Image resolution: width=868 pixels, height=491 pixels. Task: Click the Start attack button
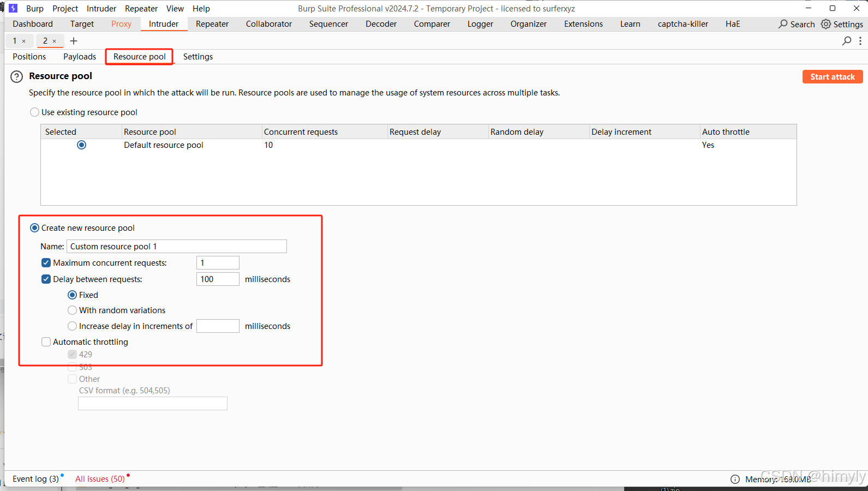[x=833, y=77]
